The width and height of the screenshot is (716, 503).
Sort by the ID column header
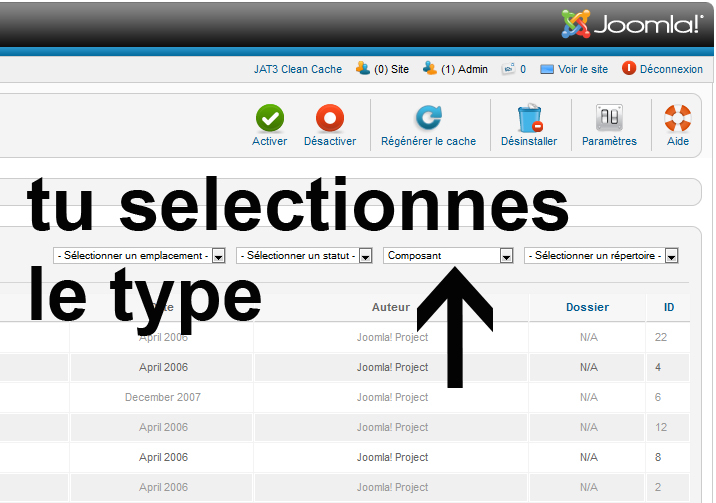[668, 307]
